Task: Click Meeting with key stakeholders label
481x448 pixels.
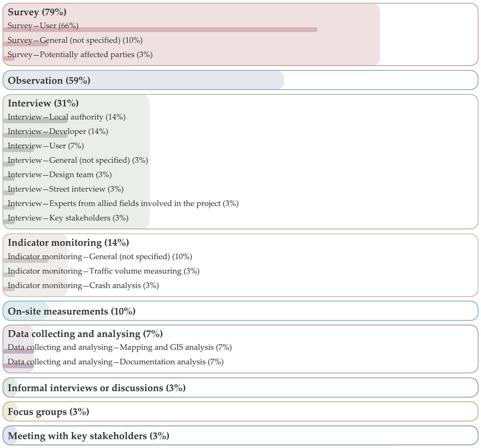Action: click(x=89, y=436)
